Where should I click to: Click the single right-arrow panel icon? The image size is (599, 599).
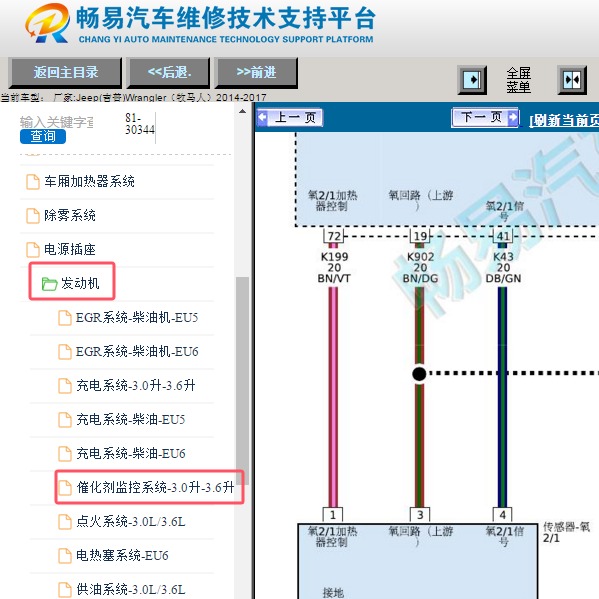[x=472, y=80]
